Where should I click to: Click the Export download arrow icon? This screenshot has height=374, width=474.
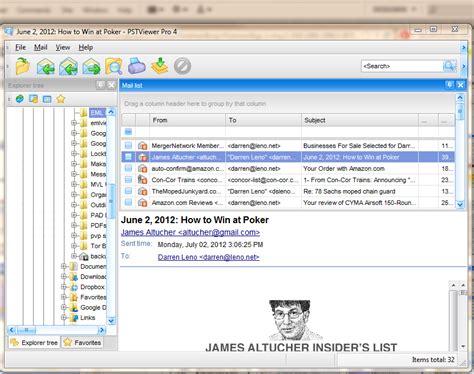pyautogui.click(x=159, y=66)
